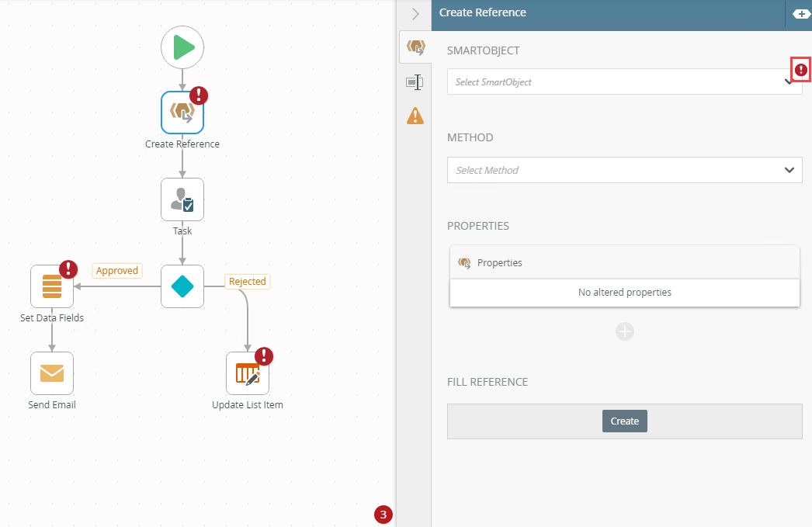Viewport: 812px width, 527px height.
Task: Click the Update List Item label
Action: click(248, 405)
